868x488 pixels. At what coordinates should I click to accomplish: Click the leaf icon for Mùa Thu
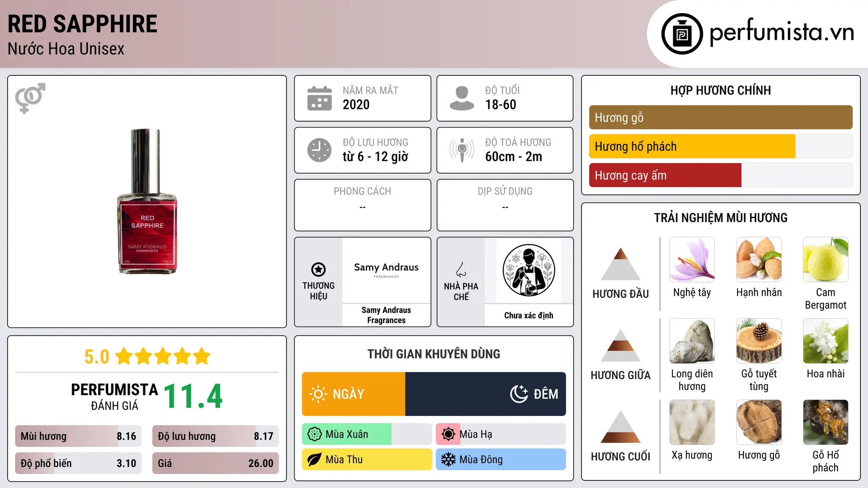(x=314, y=460)
